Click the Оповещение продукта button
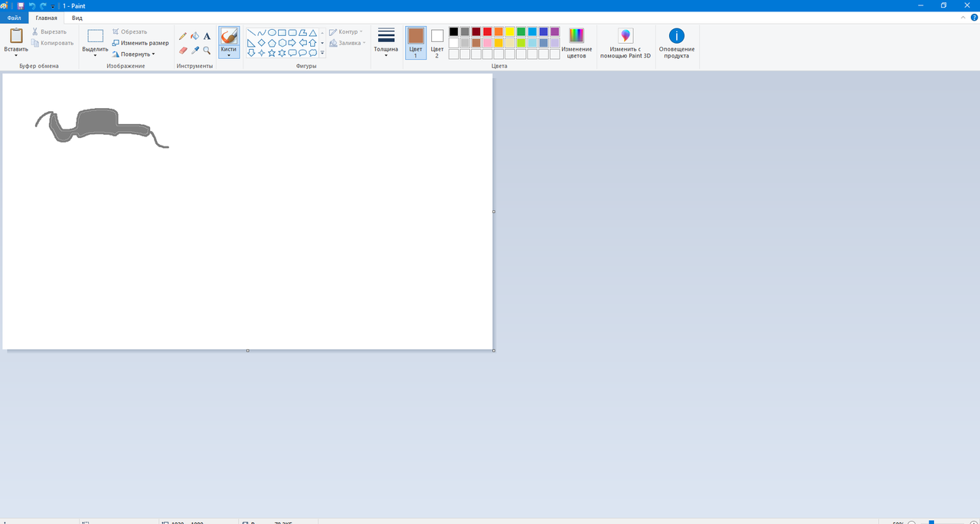 point(677,43)
